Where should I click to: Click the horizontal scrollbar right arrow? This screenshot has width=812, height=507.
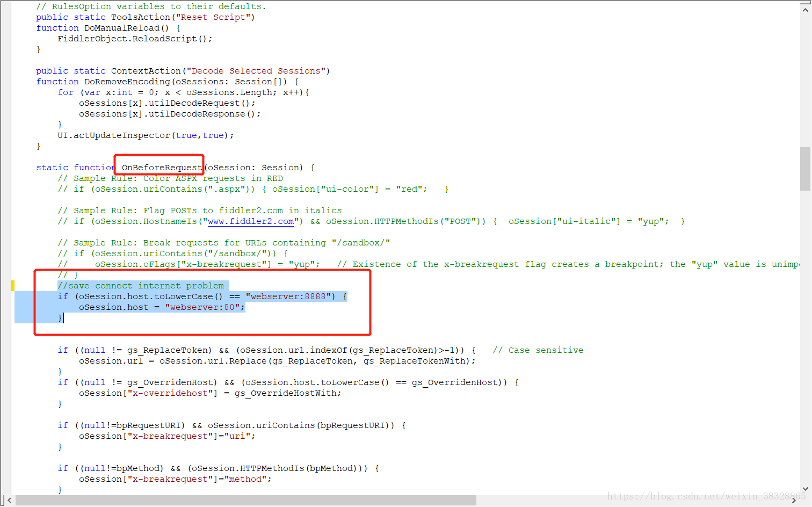point(794,500)
